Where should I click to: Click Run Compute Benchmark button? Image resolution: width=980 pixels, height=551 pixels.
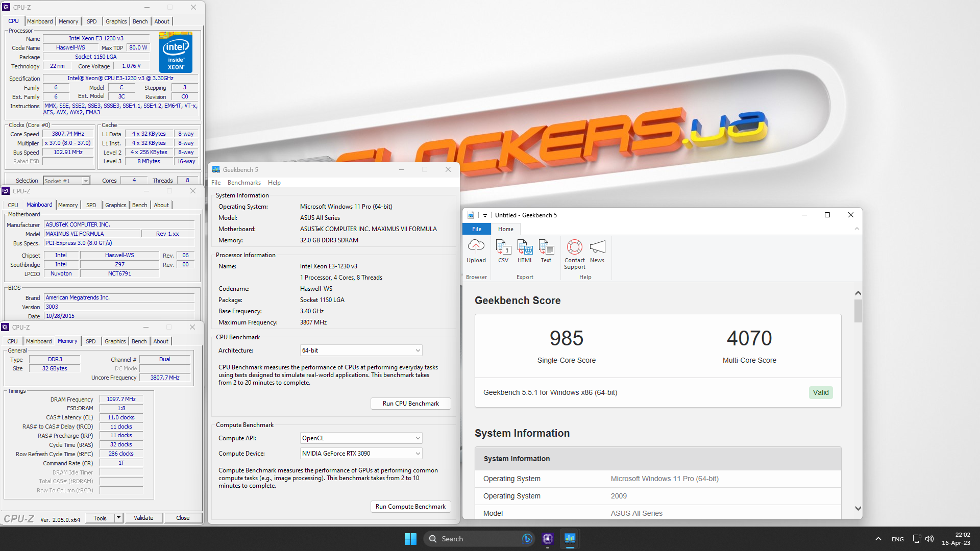[411, 507]
